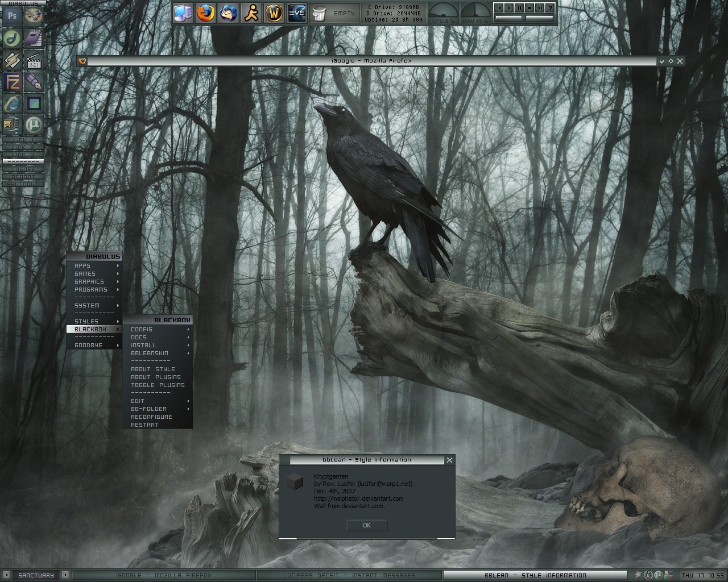This screenshot has height=582, width=728.
Task: Open the Edit submenu in Blackbox
Action: (x=158, y=401)
